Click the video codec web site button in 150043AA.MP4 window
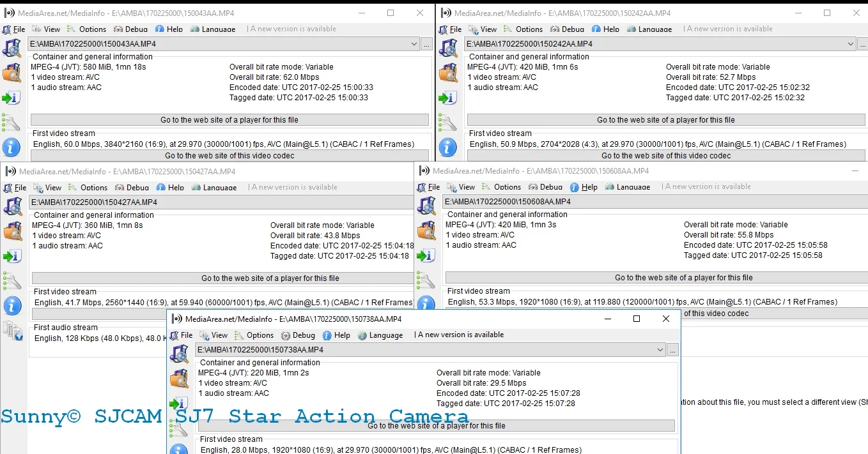The height and width of the screenshot is (454, 868). click(x=229, y=156)
